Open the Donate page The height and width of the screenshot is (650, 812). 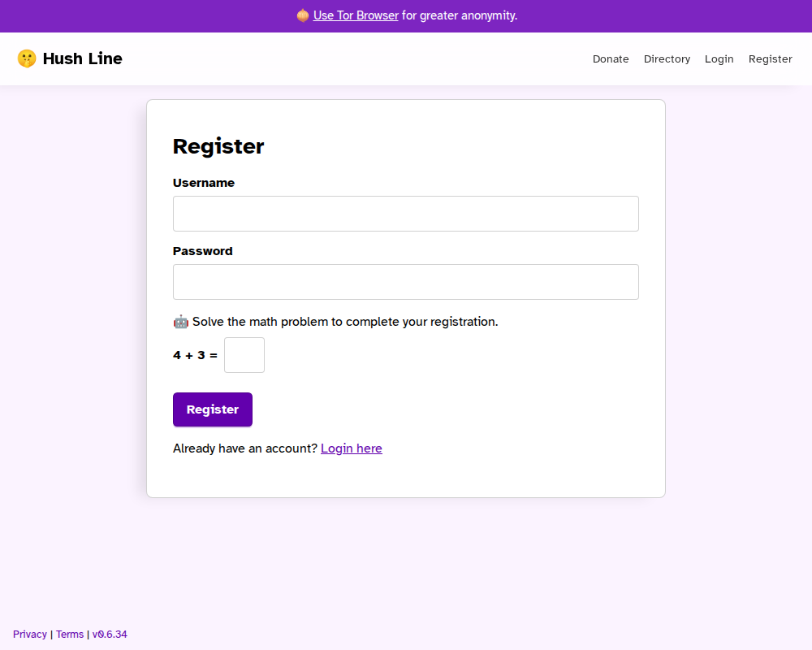(x=610, y=58)
